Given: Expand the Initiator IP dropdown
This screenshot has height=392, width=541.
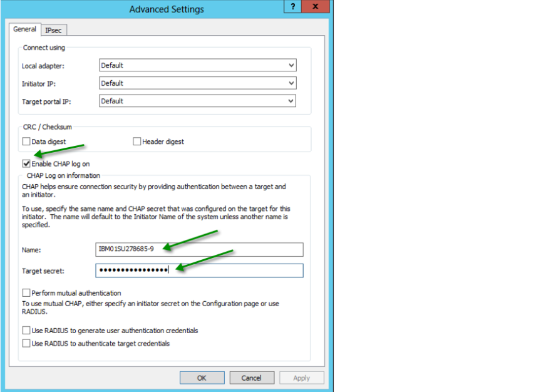Looking at the screenshot, I should [x=197, y=83].
